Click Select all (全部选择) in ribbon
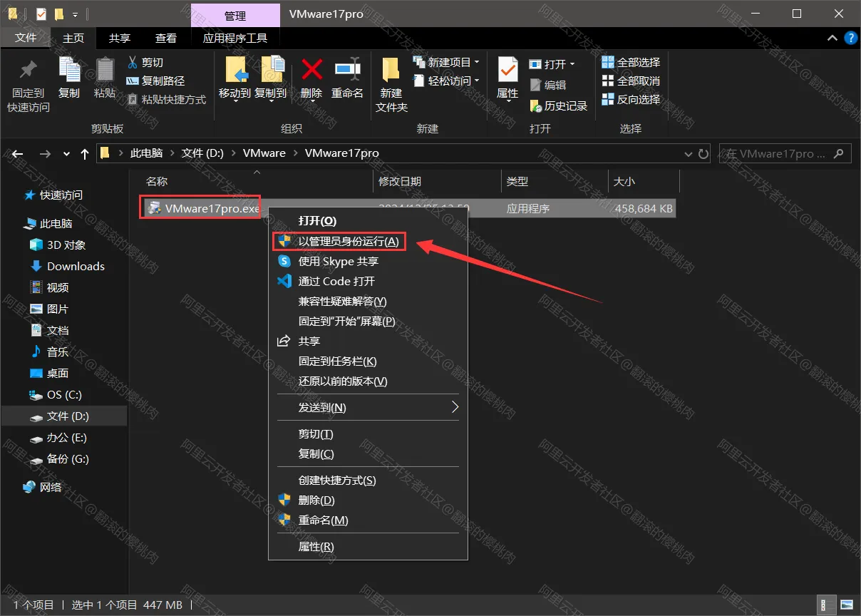This screenshot has height=616, width=861. [631, 63]
